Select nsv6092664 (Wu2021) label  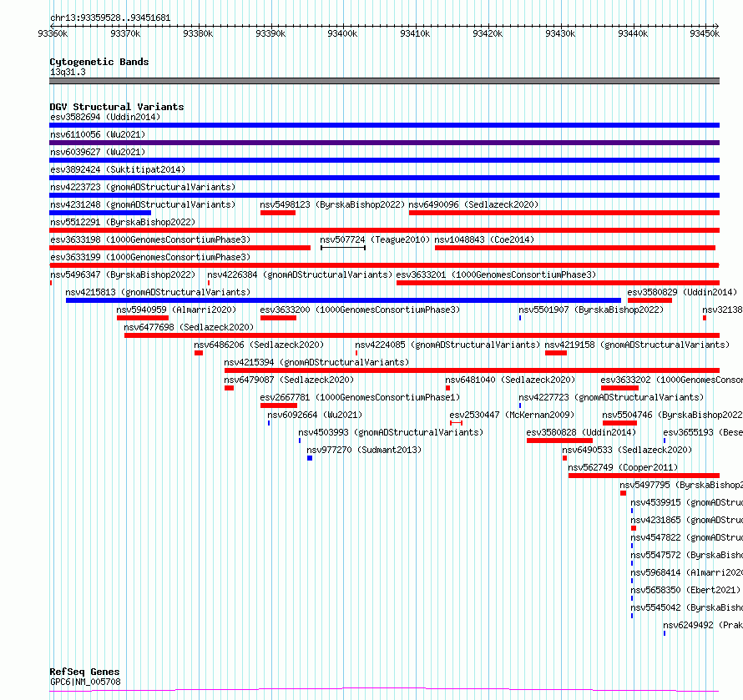click(x=315, y=415)
